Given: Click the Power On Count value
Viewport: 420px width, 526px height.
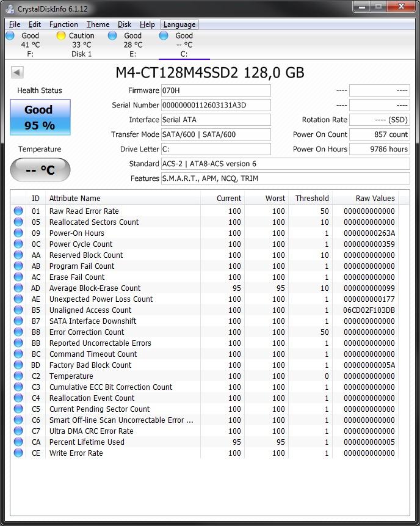Looking at the screenshot, I should click(x=380, y=134).
